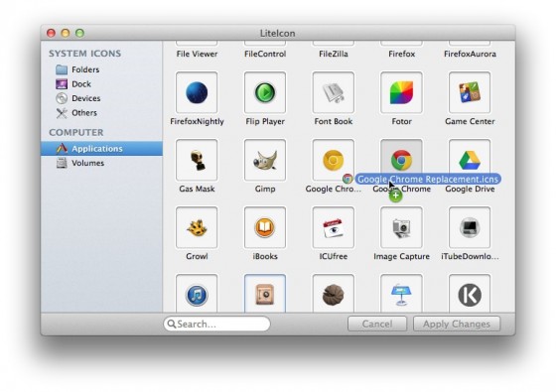Select the brown knot app icon
Image resolution: width=556 pixels, height=392 pixels.
click(334, 294)
